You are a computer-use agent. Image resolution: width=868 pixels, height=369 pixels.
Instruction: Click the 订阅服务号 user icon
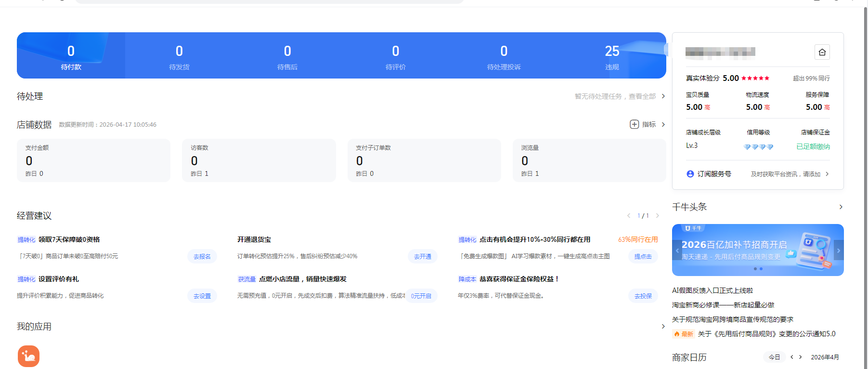[x=690, y=174]
